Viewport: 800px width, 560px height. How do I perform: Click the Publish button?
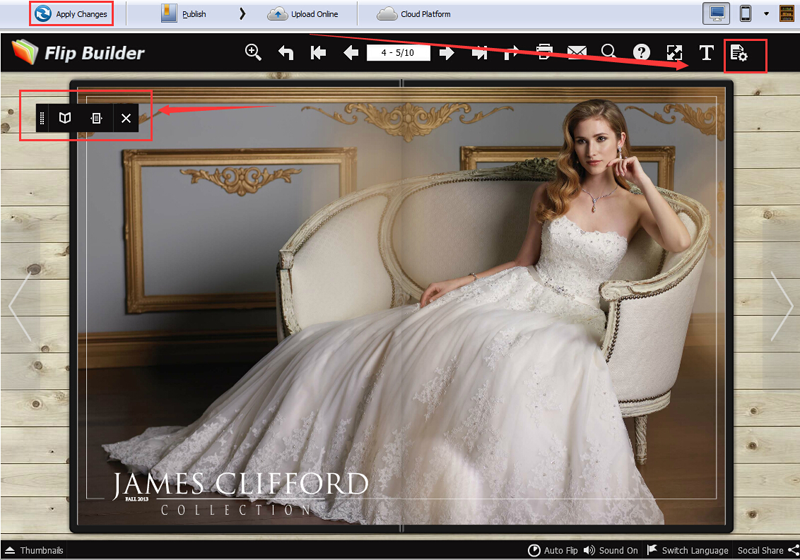[184, 14]
